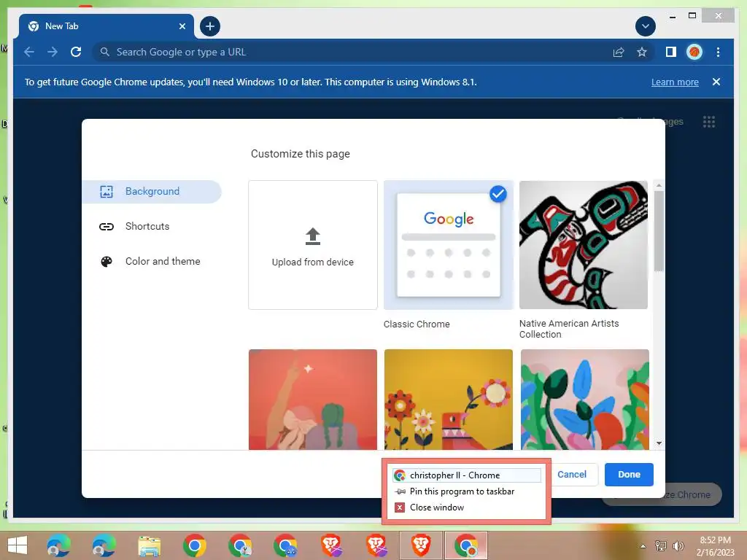Viewport: 747px width, 560px height.
Task: Close the New Tab tab
Action: (182, 26)
